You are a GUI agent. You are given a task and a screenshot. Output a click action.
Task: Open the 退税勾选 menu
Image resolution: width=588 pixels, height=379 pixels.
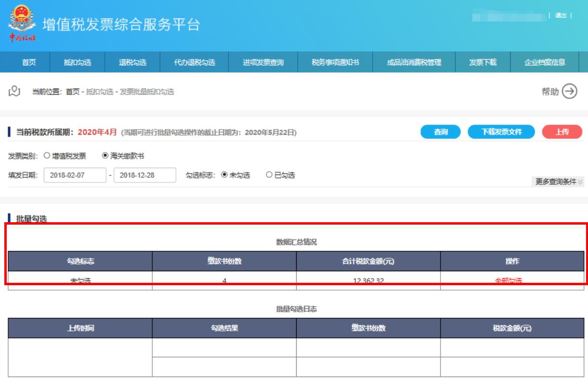[132, 62]
